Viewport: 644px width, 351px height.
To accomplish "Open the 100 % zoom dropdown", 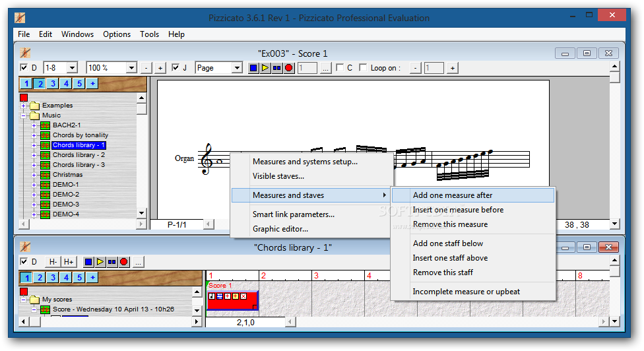I will 131,68.
